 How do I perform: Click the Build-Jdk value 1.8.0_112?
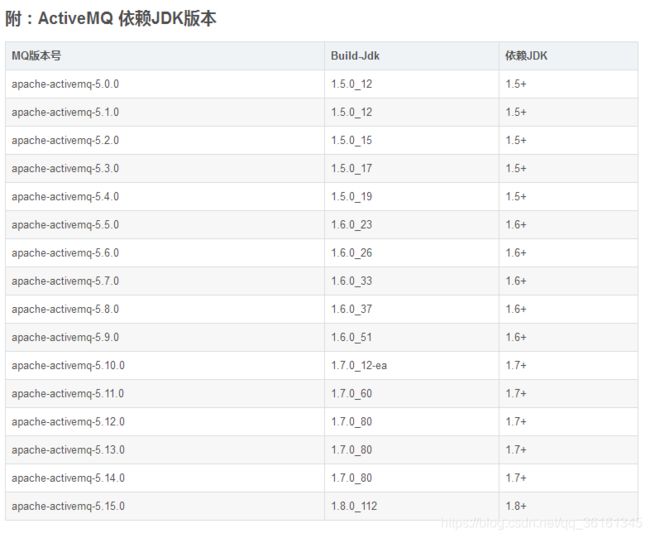(354, 506)
